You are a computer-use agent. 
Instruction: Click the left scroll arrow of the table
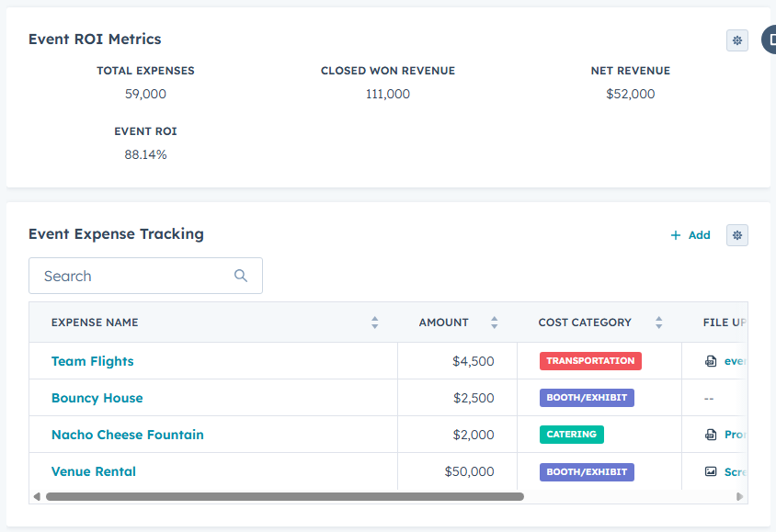[37, 496]
